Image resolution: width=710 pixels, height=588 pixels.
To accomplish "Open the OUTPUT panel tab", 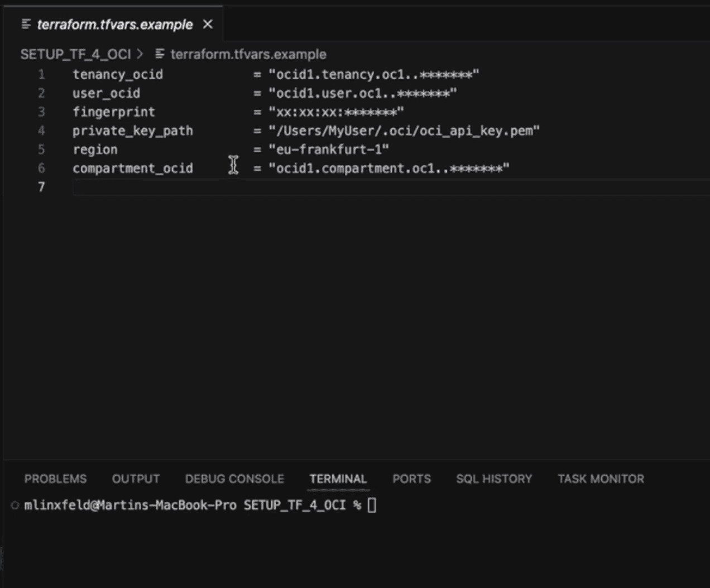I will pyautogui.click(x=136, y=479).
